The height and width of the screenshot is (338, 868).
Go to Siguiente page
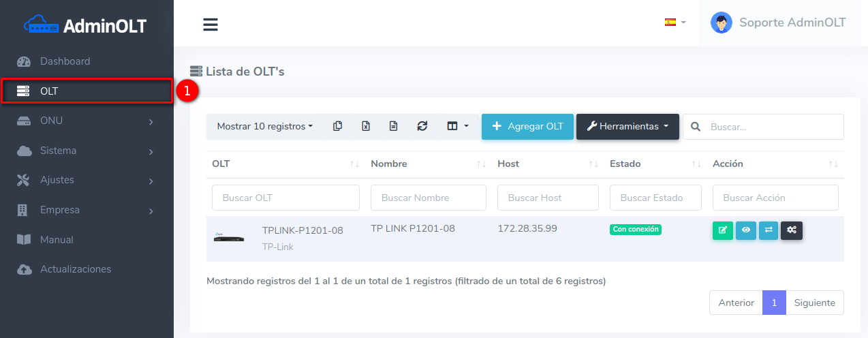(815, 303)
